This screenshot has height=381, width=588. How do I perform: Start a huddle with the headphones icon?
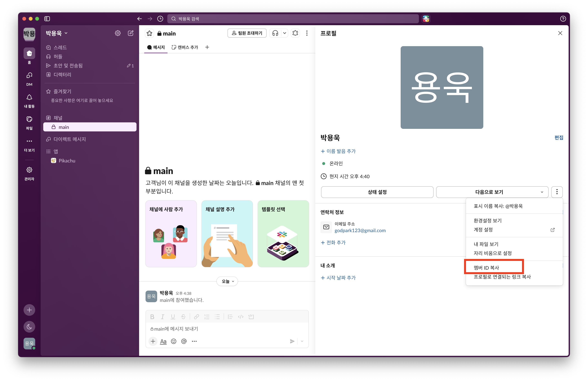pyautogui.click(x=275, y=33)
